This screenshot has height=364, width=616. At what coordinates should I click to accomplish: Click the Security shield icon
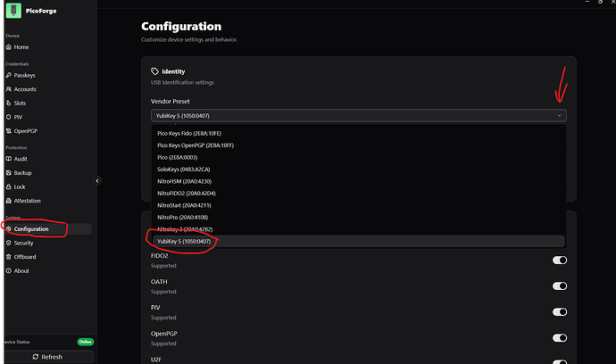tap(9, 243)
